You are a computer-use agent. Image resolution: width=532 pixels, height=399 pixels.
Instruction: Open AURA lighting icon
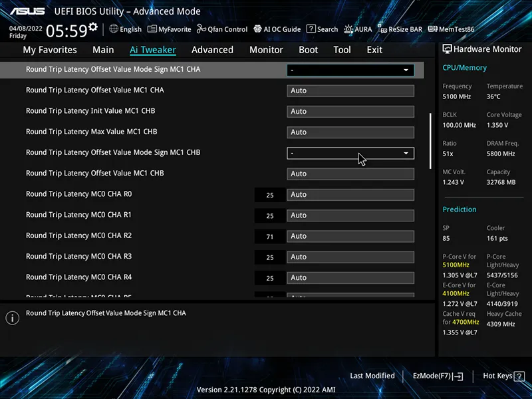[x=348, y=29]
